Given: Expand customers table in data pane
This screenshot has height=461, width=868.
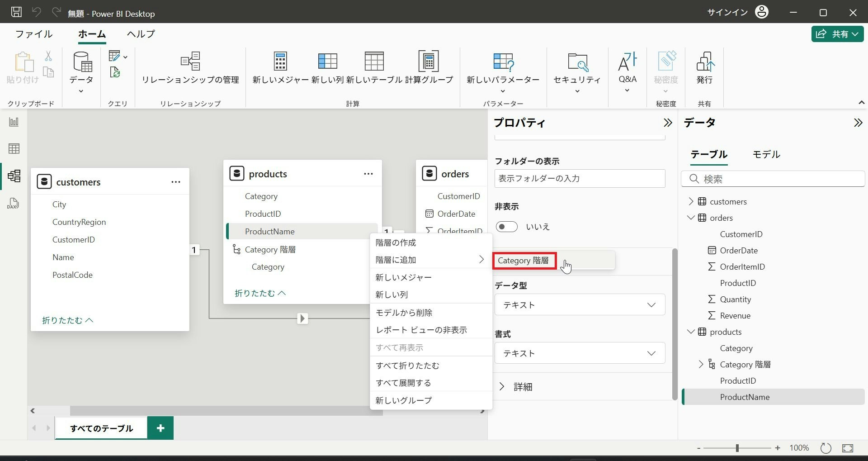Looking at the screenshot, I should point(690,201).
